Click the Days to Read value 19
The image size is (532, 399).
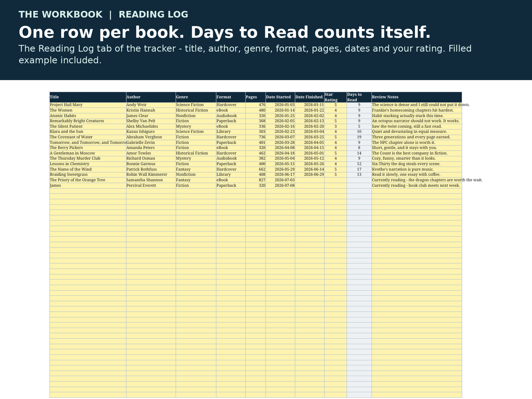(x=359, y=137)
